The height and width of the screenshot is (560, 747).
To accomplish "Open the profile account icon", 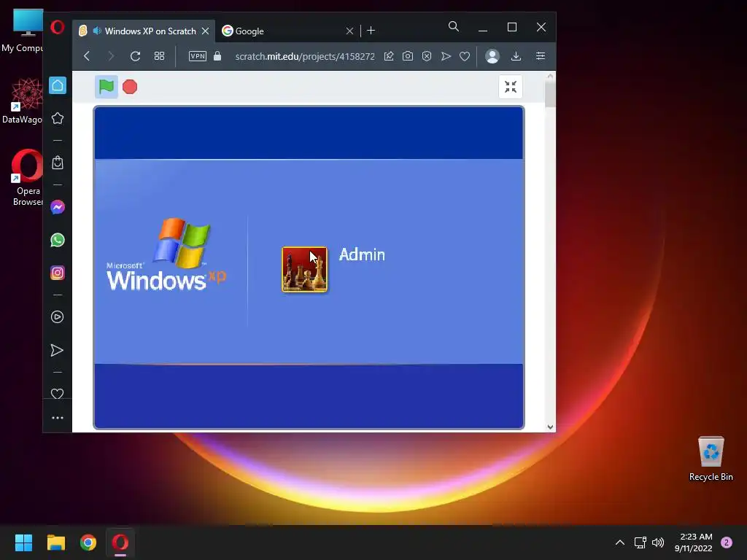I will (492, 56).
